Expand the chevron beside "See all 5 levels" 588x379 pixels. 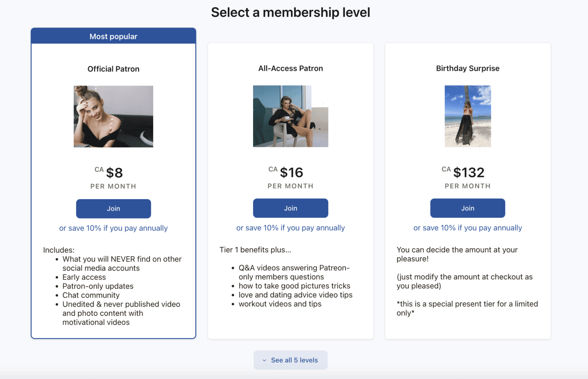click(x=264, y=360)
